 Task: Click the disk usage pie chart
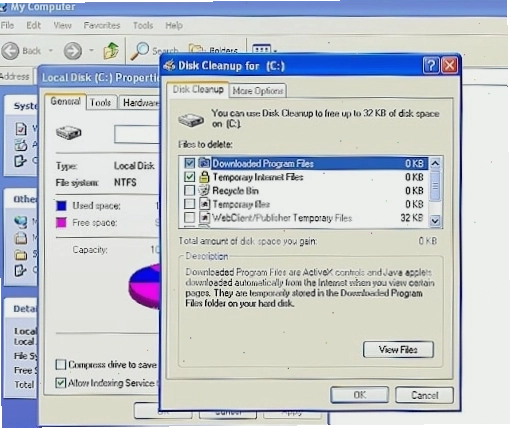(145, 286)
